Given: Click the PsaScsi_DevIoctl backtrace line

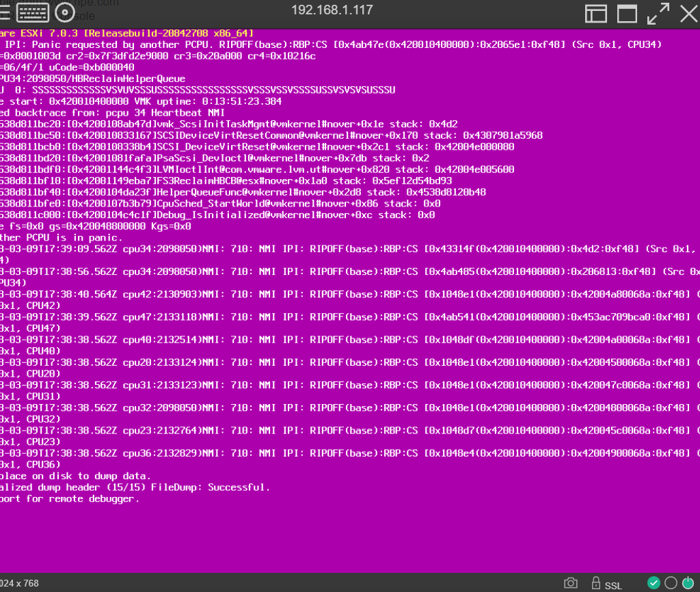Looking at the screenshot, I should point(214,158).
